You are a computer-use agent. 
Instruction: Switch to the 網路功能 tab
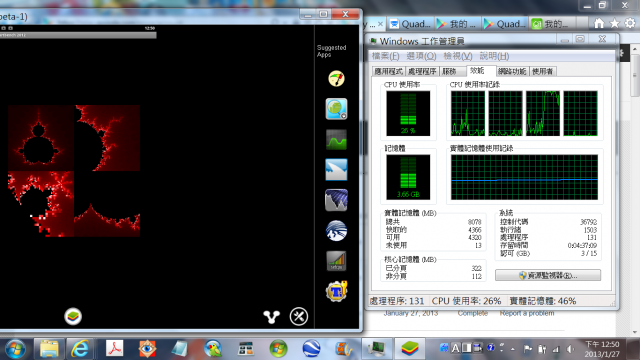[x=512, y=71]
